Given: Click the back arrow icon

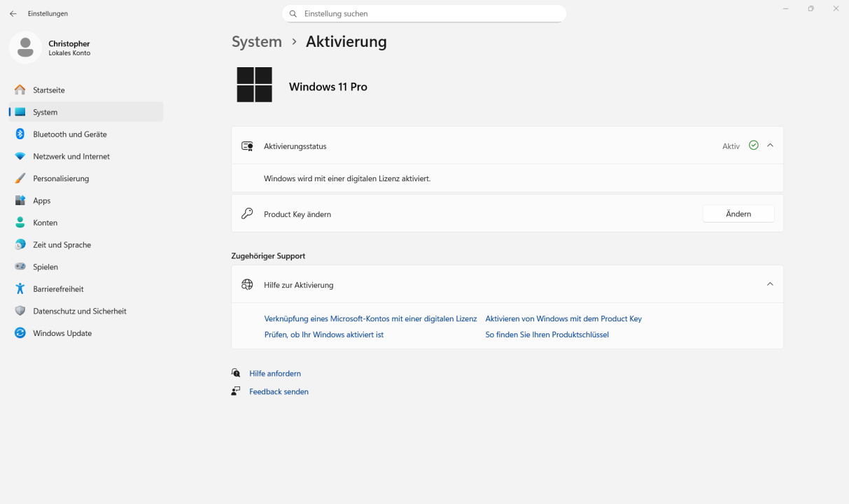Looking at the screenshot, I should point(13,14).
